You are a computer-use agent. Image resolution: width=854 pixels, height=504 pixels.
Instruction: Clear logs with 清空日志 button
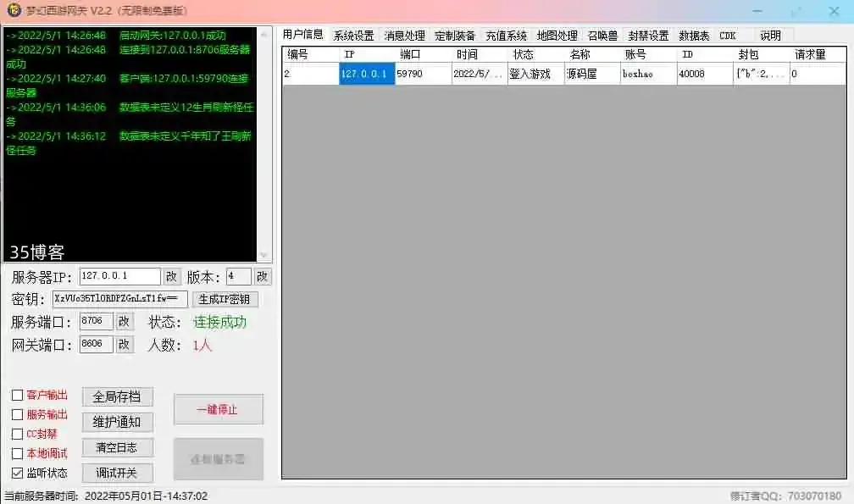(x=117, y=447)
